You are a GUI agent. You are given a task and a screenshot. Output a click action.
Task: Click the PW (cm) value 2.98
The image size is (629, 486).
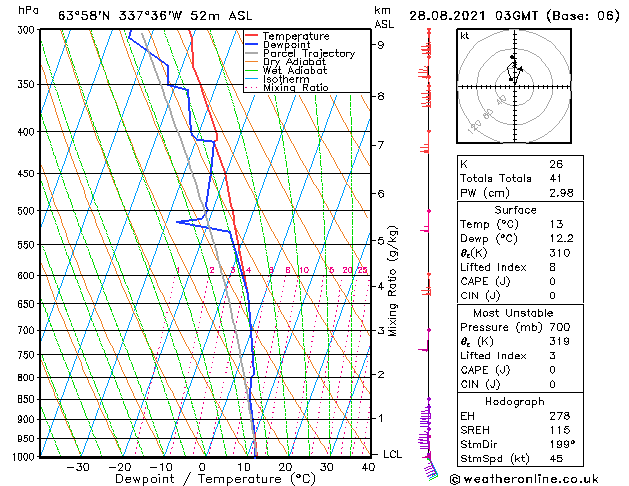[x=561, y=193]
